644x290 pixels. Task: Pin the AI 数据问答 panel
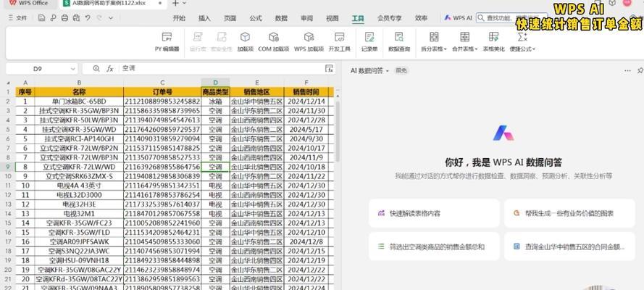(x=640, y=70)
